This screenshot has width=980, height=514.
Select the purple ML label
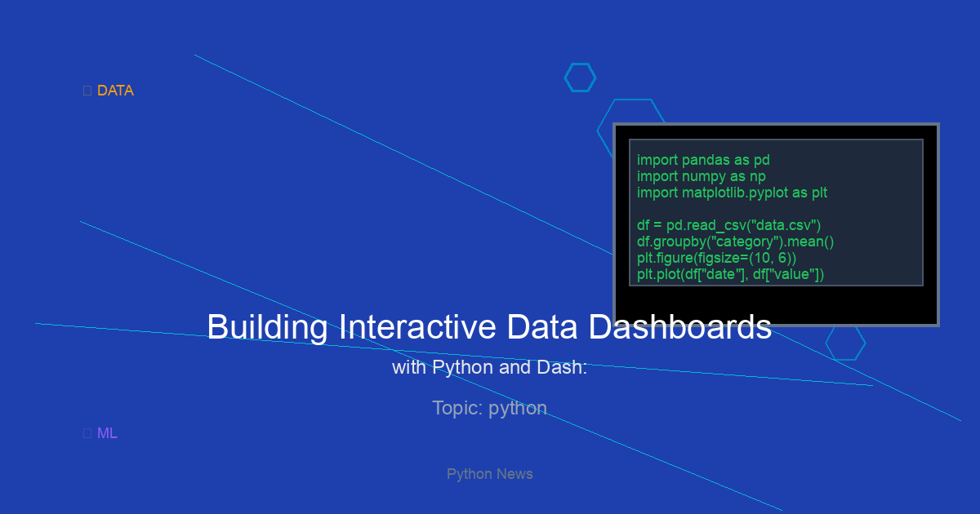tap(107, 433)
